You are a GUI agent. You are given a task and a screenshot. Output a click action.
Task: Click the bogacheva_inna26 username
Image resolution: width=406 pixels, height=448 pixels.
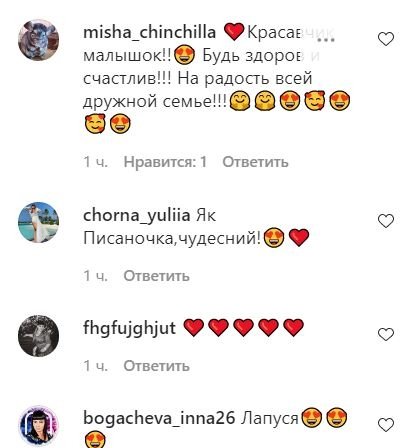pos(159,418)
